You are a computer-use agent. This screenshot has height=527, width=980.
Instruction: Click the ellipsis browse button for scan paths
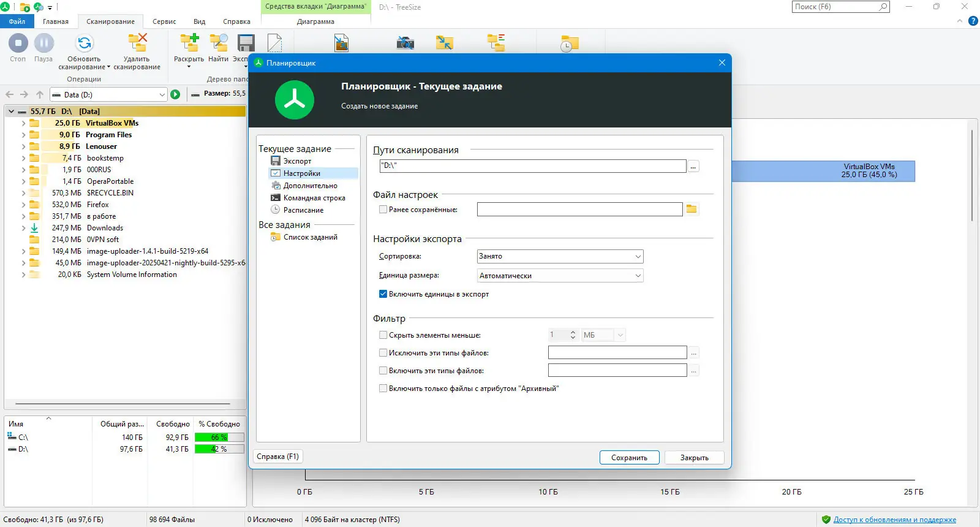click(x=693, y=166)
